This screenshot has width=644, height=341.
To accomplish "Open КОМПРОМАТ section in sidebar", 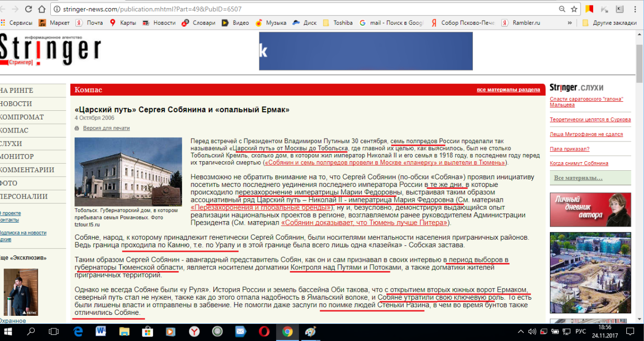I will (x=22, y=117).
